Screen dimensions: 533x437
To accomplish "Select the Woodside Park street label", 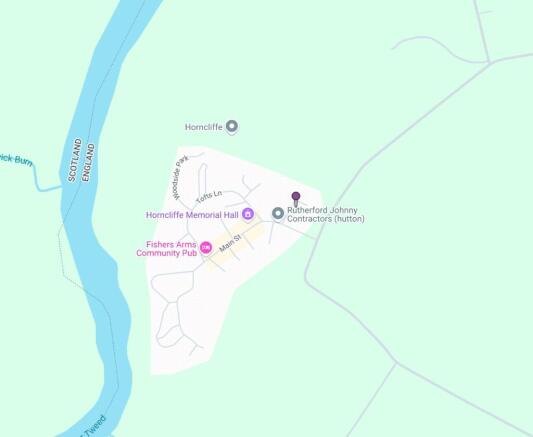I will click(179, 178).
